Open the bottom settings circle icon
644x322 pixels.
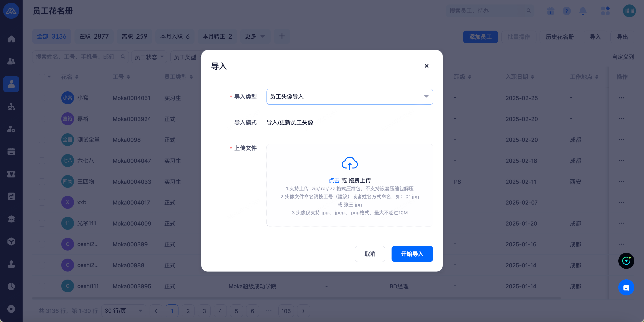coord(11,309)
